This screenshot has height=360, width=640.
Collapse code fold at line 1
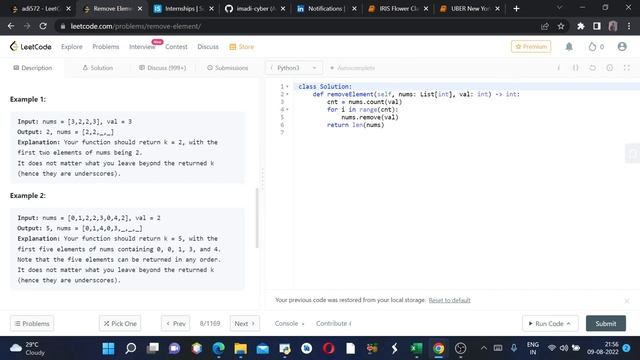pos(287,87)
